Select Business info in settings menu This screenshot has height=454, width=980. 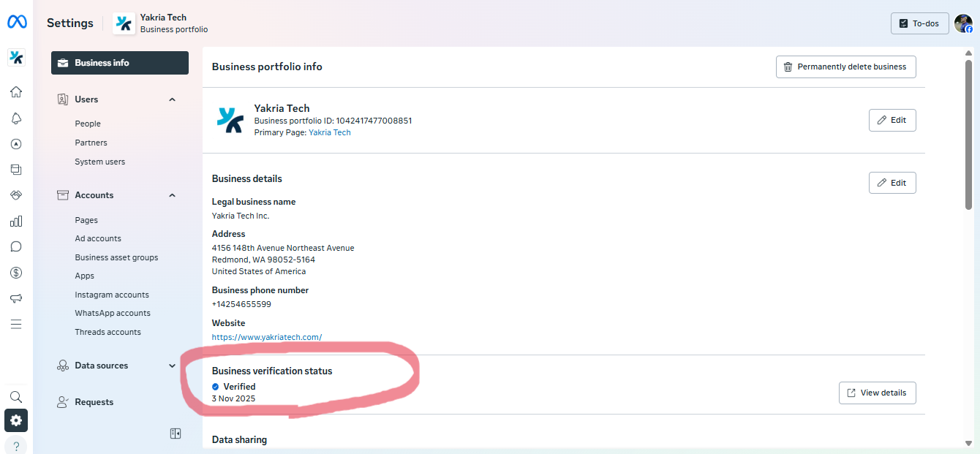tap(120, 63)
